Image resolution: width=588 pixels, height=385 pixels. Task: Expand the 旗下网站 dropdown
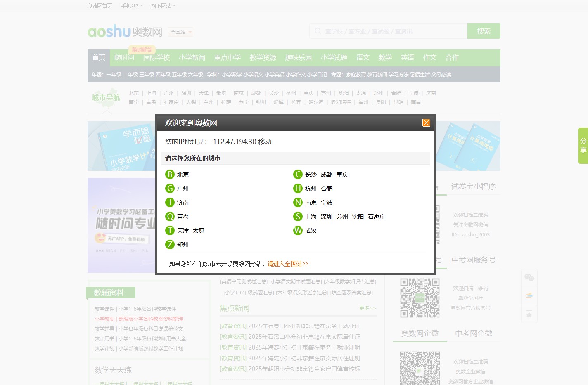(x=163, y=6)
